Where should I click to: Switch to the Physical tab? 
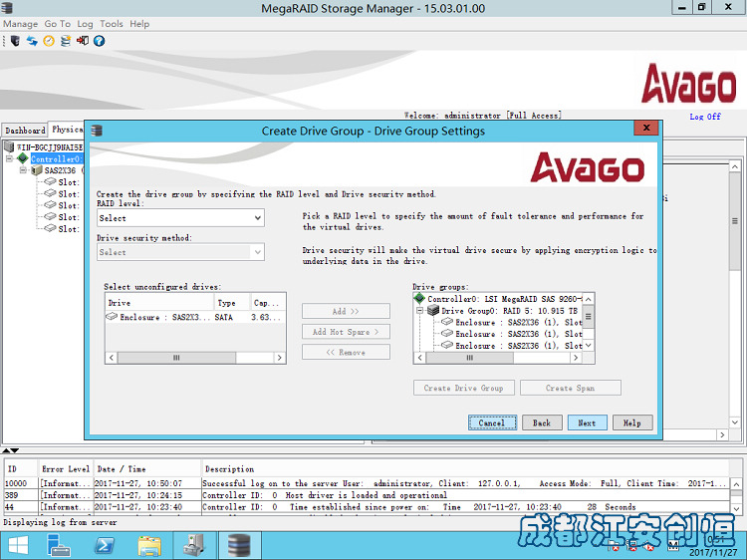[x=67, y=130]
